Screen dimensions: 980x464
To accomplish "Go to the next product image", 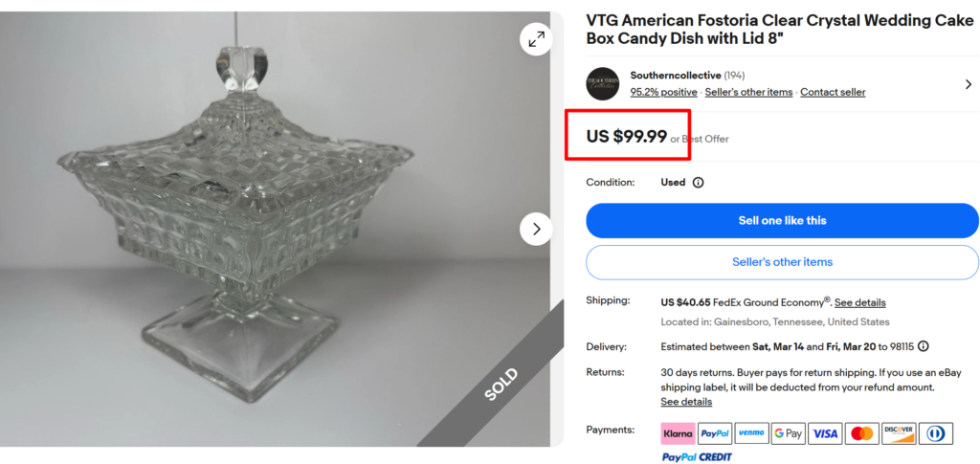I will coord(536,229).
